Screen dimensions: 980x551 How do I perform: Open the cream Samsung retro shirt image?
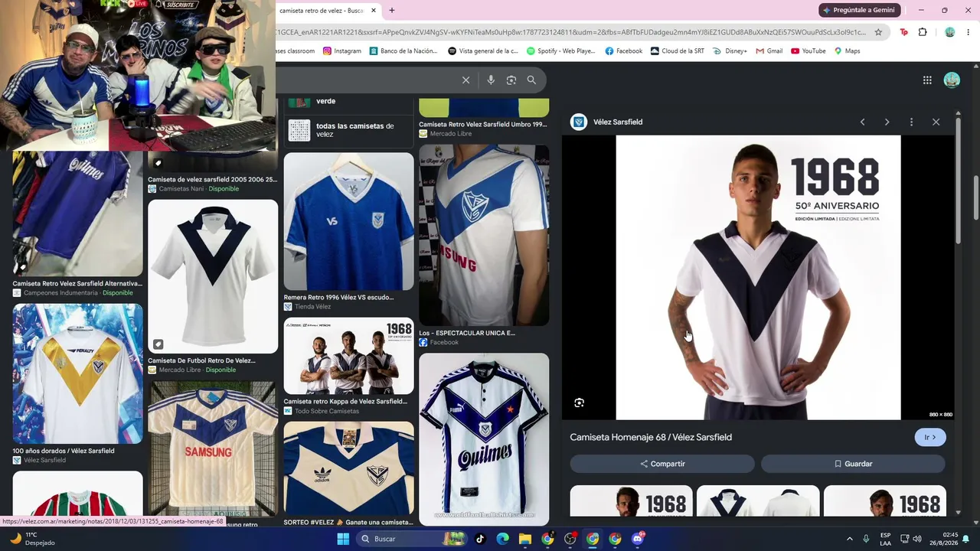[x=213, y=449]
